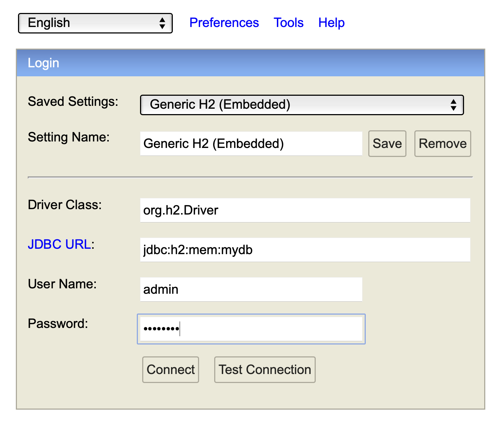
Task: Click the "Saved Settings:" label
Action: (73, 102)
